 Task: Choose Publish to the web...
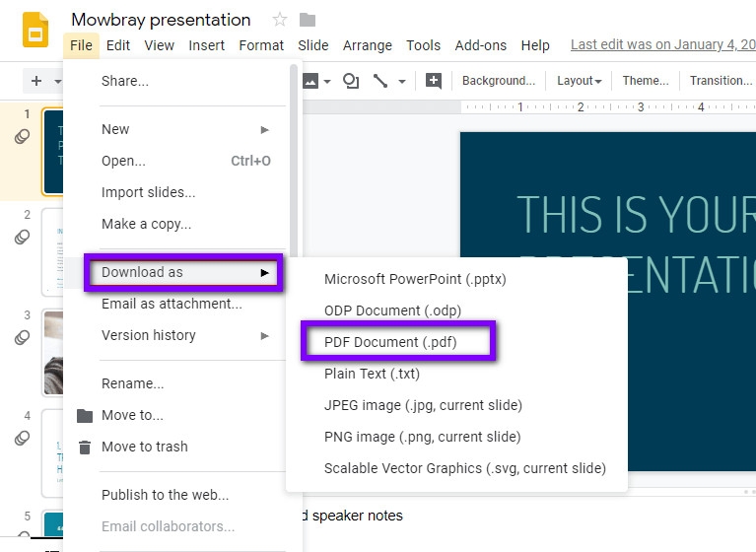(x=177, y=495)
